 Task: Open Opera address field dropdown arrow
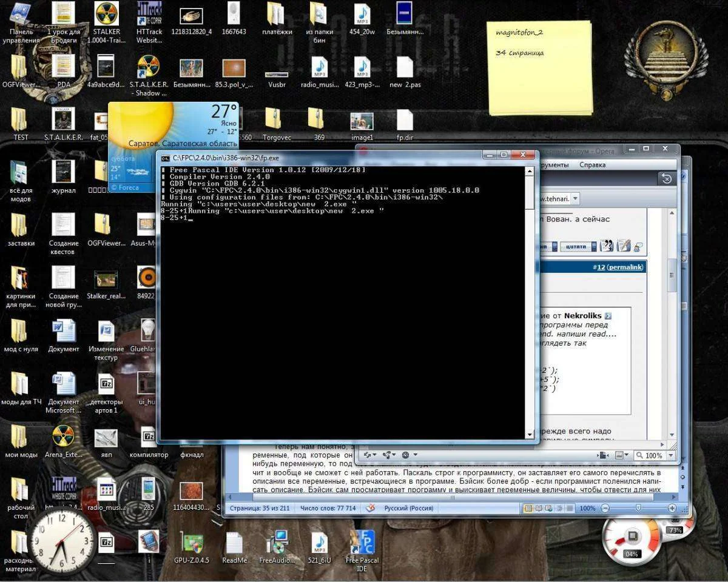(575, 198)
